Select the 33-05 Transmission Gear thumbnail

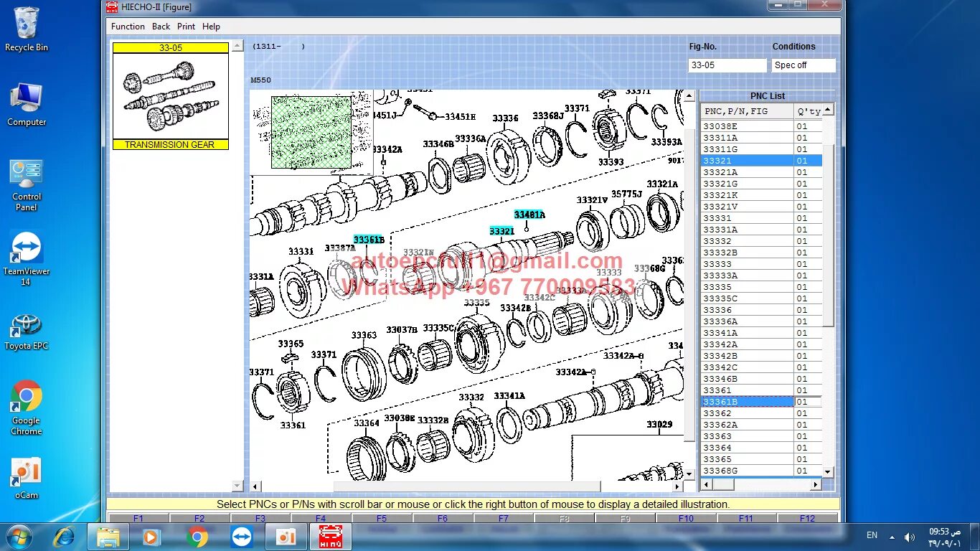[171, 96]
